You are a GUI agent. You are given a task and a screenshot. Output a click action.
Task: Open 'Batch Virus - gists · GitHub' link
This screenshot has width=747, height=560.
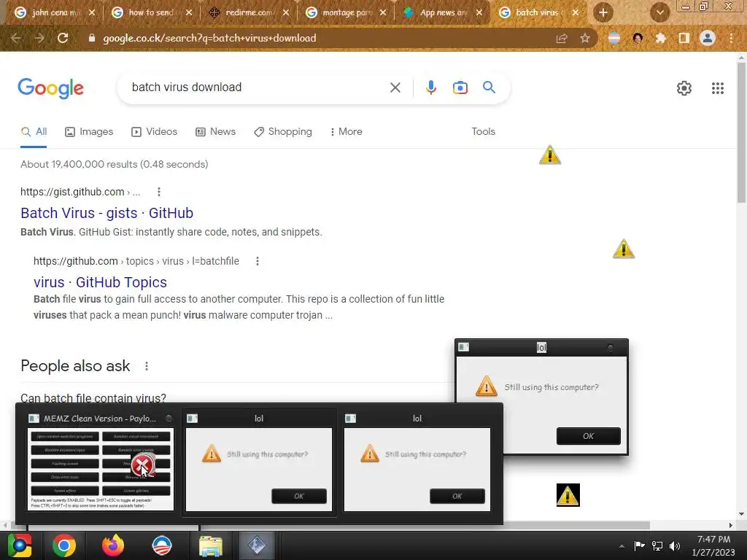coord(107,213)
